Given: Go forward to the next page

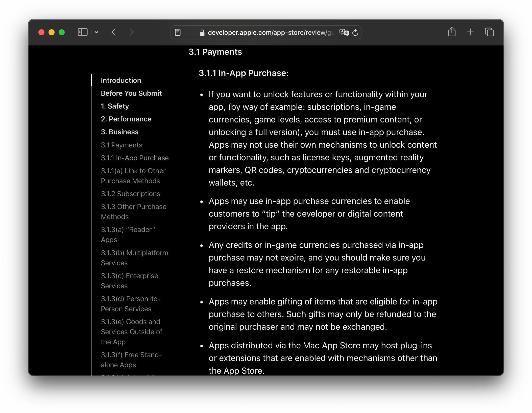Looking at the screenshot, I should (x=131, y=32).
